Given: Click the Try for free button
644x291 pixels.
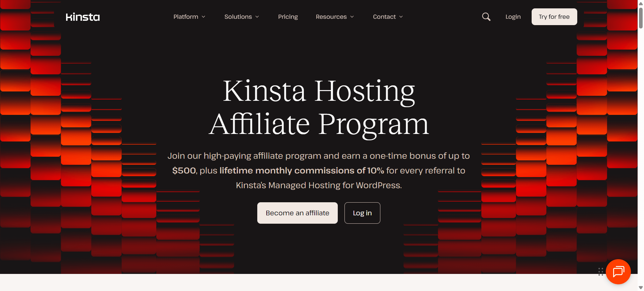Looking at the screenshot, I should (x=554, y=17).
